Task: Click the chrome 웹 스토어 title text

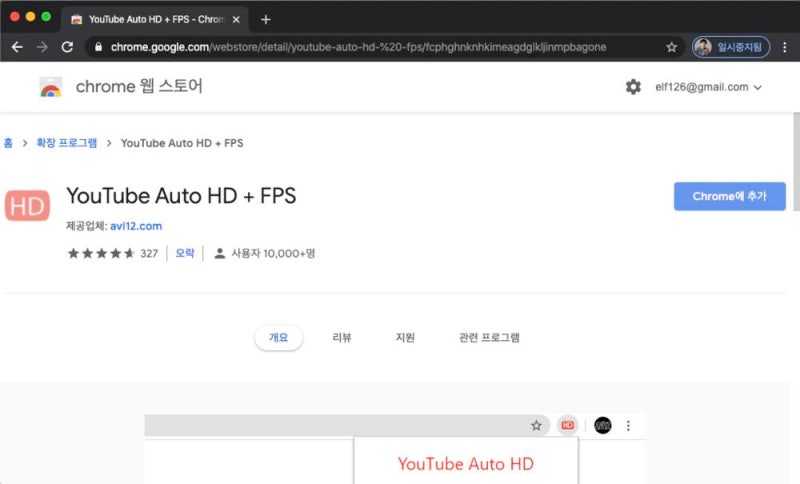Action: (x=139, y=86)
